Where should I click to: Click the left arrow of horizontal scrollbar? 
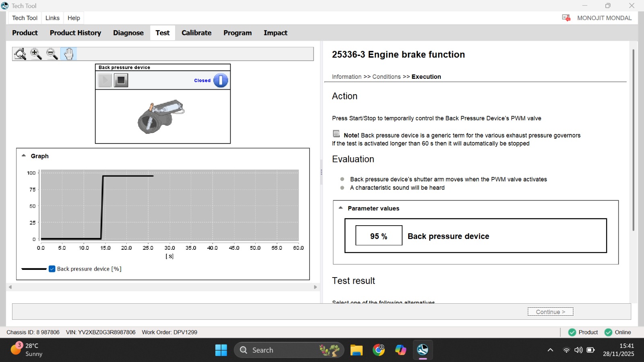pyautogui.click(x=10, y=287)
